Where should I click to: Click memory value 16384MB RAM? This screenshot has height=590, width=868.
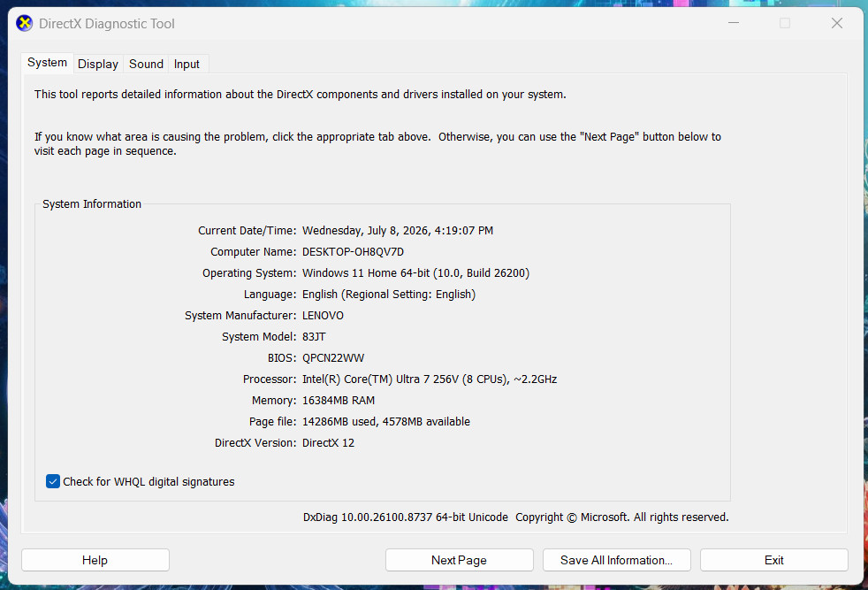point(339,400)
